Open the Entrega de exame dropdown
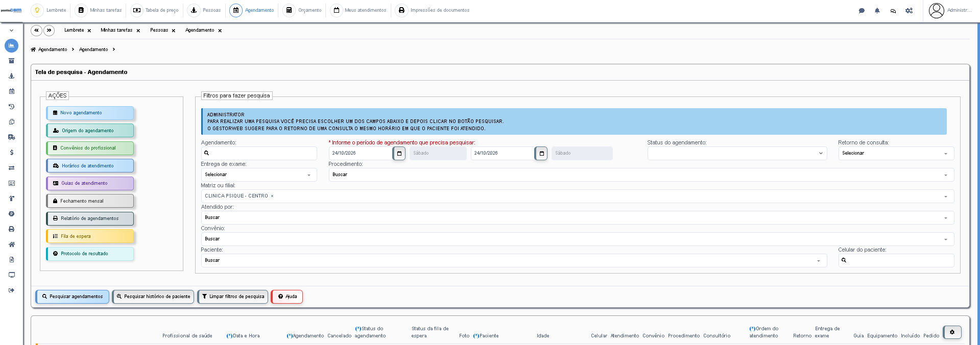Screen dimensions: 980x345 pyautogui.click(x=259, y=175)
